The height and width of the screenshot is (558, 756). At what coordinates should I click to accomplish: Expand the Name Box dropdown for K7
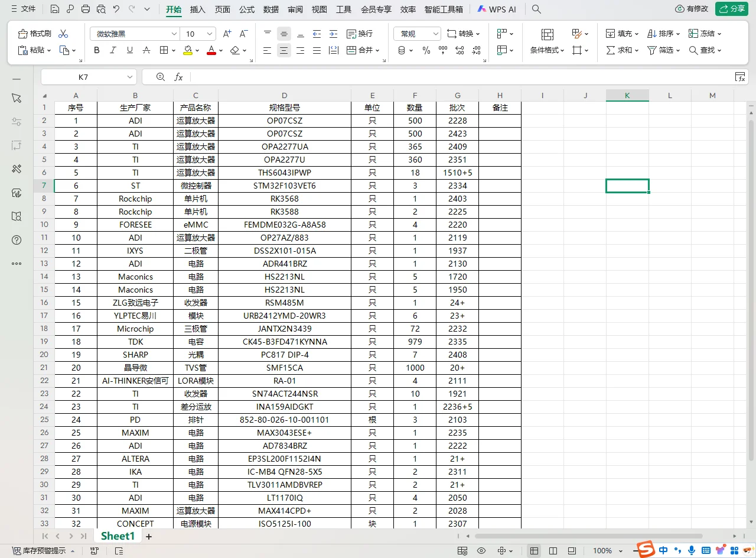(130, 77)
